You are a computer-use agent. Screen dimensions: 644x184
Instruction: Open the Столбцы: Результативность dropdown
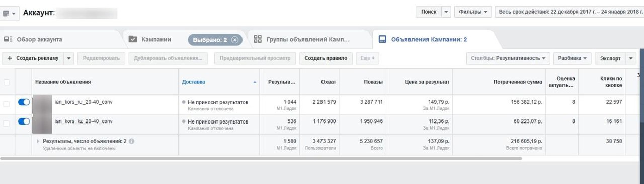point(508,58)
